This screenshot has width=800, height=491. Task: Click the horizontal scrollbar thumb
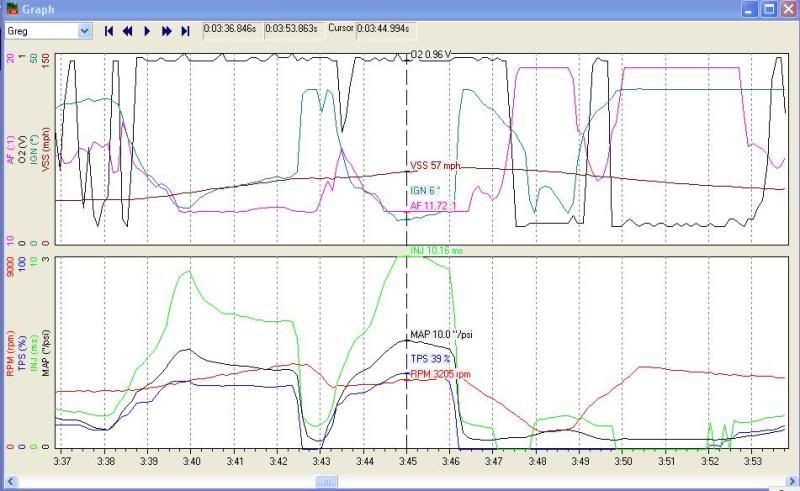tap(325, 482)
